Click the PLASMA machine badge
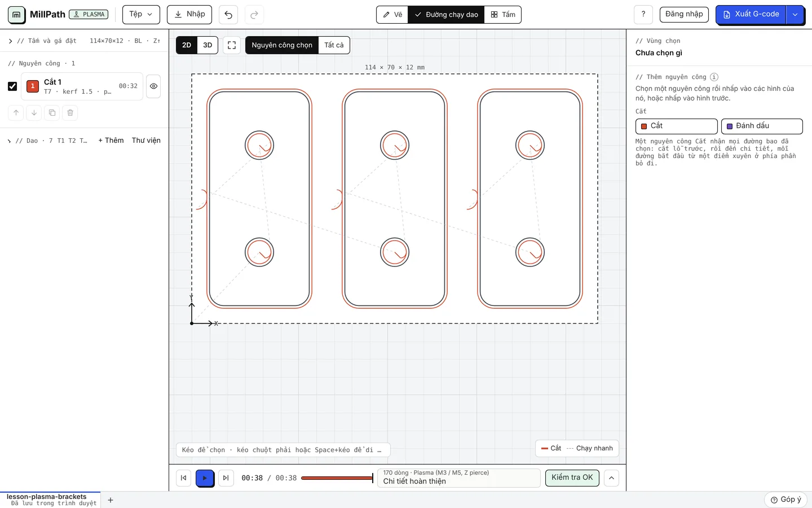This screenshot has height=508, width=812. [89, 15]
